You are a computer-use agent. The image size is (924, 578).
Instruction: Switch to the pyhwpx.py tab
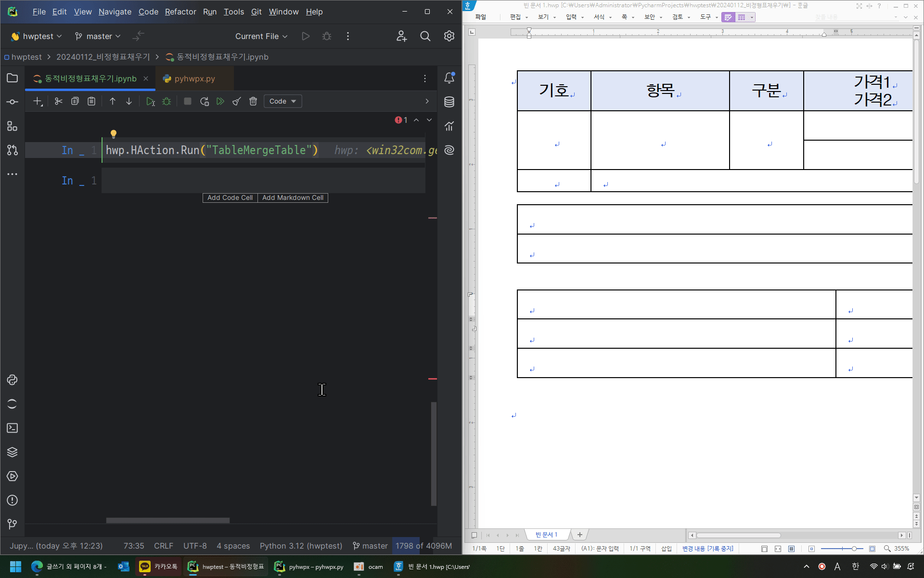pyautogui.click(x=194, y=79)
